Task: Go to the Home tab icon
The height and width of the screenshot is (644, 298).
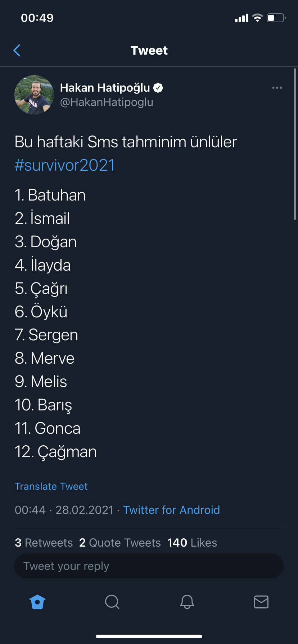Action: click(37, 602)
